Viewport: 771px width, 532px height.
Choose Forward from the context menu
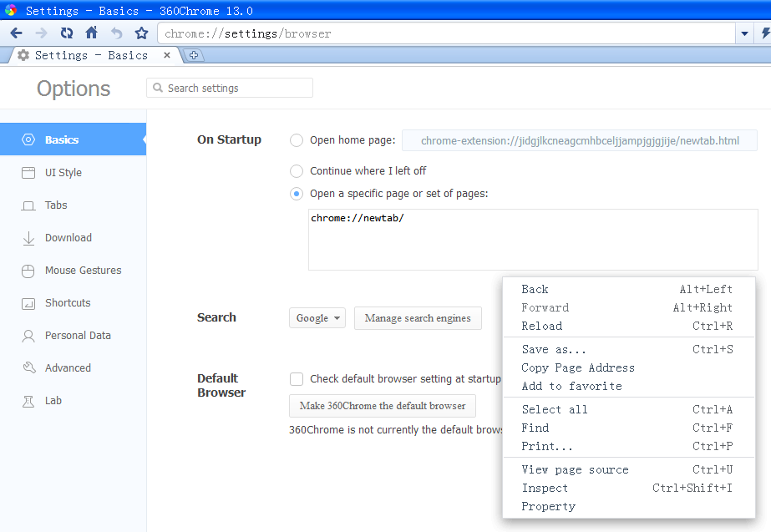[628, 308]
